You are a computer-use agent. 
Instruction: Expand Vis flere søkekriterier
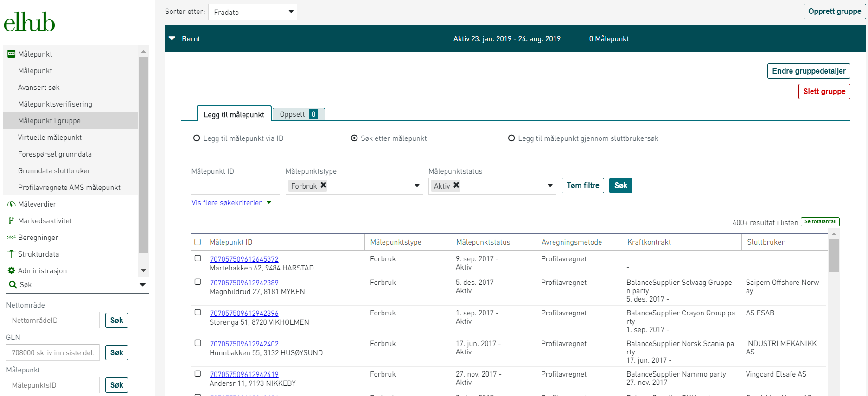227,203
